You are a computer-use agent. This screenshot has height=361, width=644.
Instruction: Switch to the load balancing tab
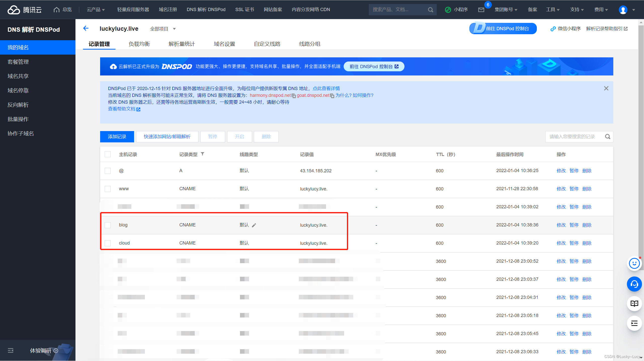click(x=139, y=44)
